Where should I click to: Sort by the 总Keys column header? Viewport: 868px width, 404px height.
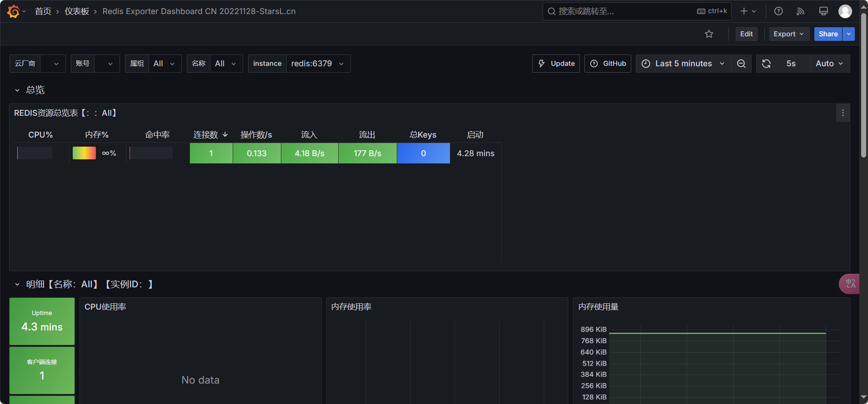(x=423, y=135)
